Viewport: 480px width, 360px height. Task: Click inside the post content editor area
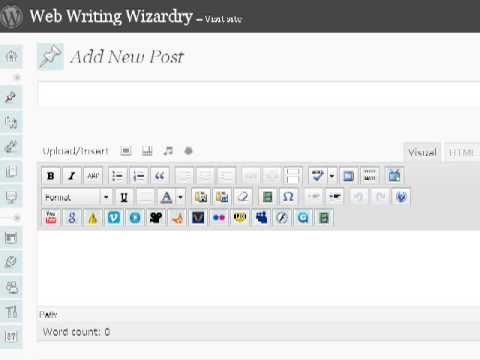point(259,268)
